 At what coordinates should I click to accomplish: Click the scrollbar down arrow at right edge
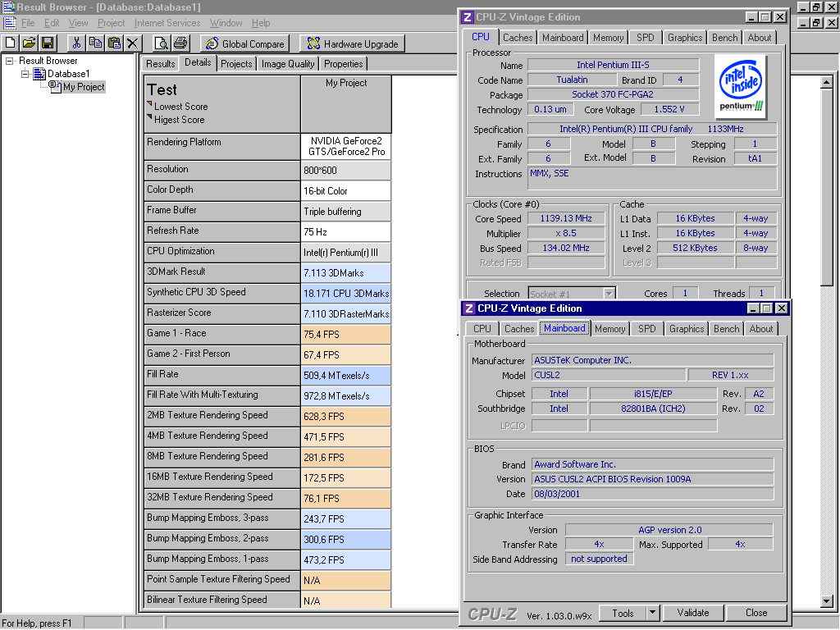(x=827, y=601)
